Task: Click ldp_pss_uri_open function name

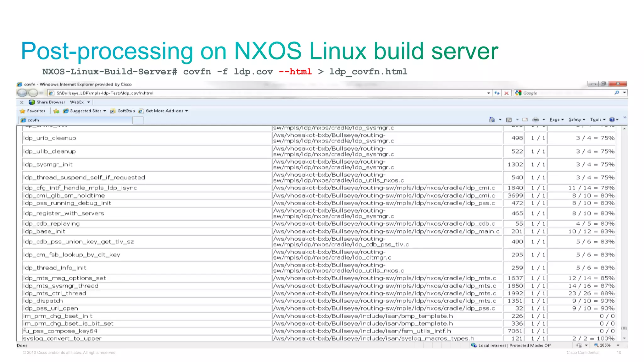Action: (50, 308)
